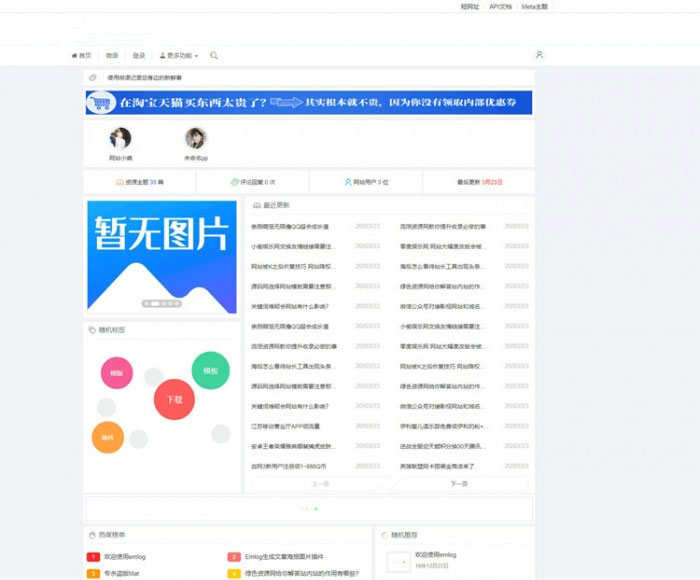This screenshot has height=580, width=700.
Task: Click 登录 login in navbar
Action: (139, 56)
